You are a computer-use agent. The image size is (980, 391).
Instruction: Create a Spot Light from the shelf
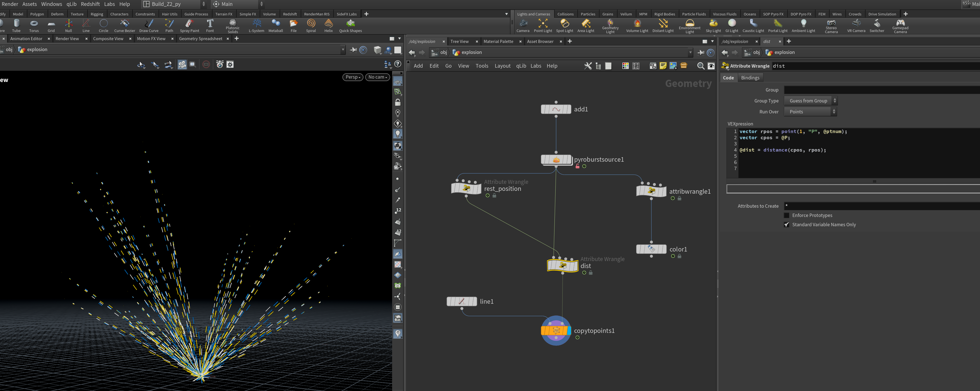click(x=565, y=26)
